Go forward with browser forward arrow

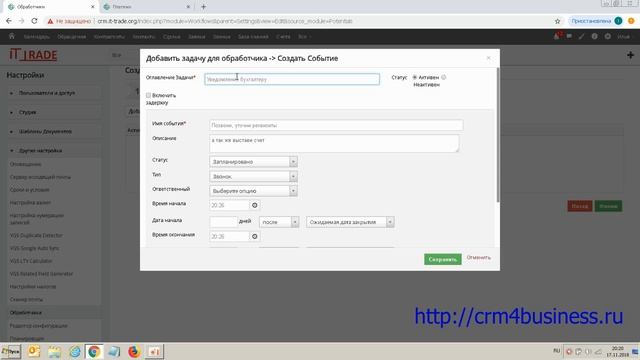22,21
